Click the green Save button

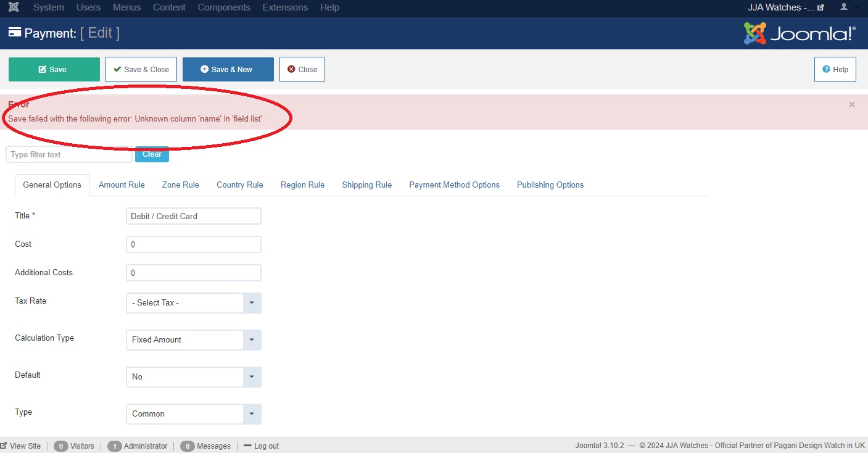[54, 70]
